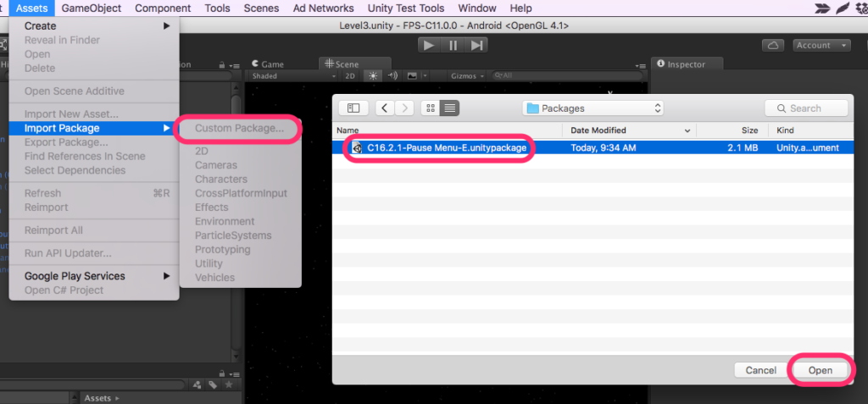The image size is (868, 404).
Task: Click the favorites star icon
Action: point(229,385)
